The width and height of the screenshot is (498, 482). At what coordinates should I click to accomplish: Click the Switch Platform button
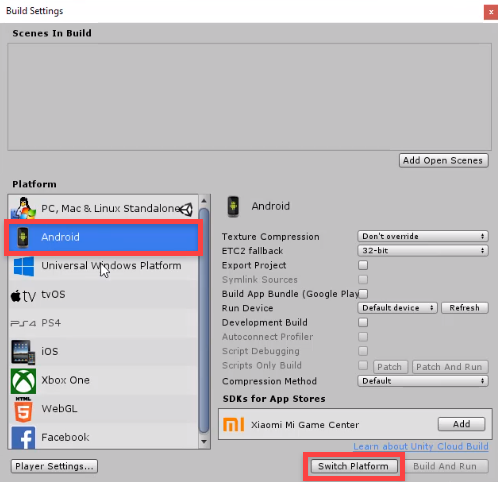[x=354, y=466]
